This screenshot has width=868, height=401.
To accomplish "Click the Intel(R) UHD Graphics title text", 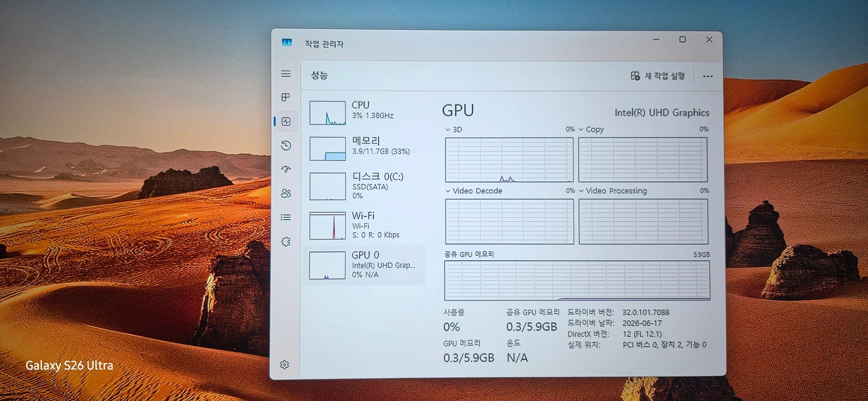I will pos(662,113).
